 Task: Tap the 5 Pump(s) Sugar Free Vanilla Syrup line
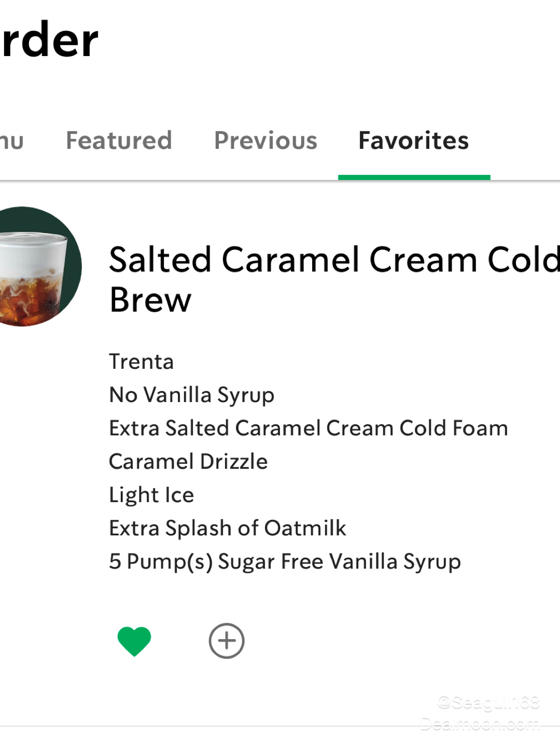(285, 561)
